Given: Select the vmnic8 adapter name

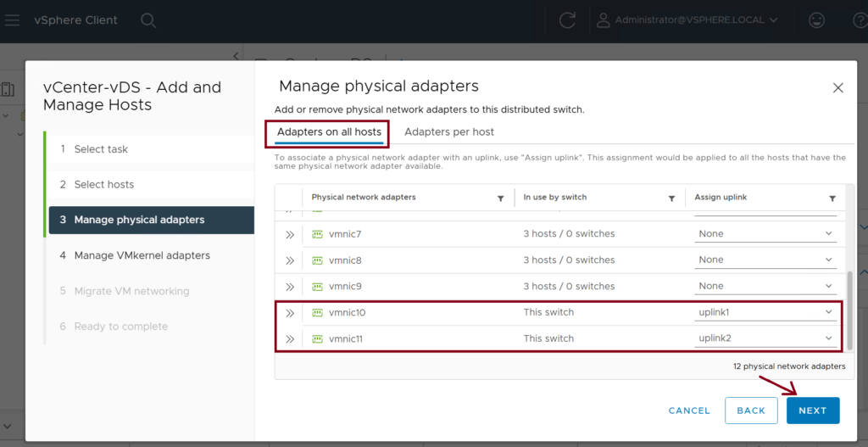Looking at the screenshot, I should click(x=345, y=260).
